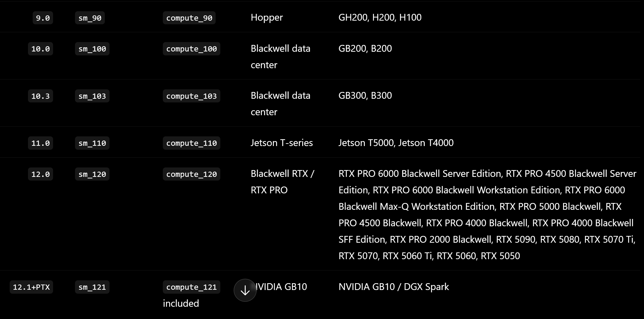
Task: Click the GH200, H200, H100 text
Action: 380,18
